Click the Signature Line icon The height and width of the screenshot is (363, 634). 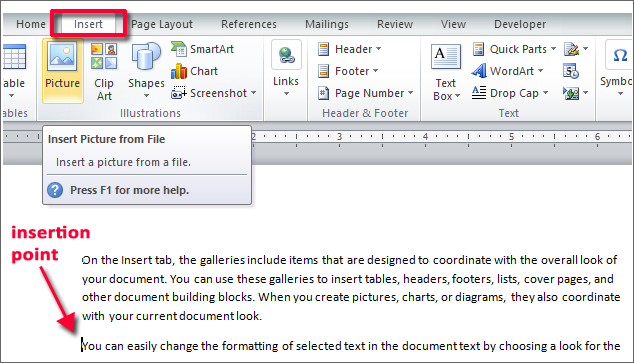pos(571,49)
